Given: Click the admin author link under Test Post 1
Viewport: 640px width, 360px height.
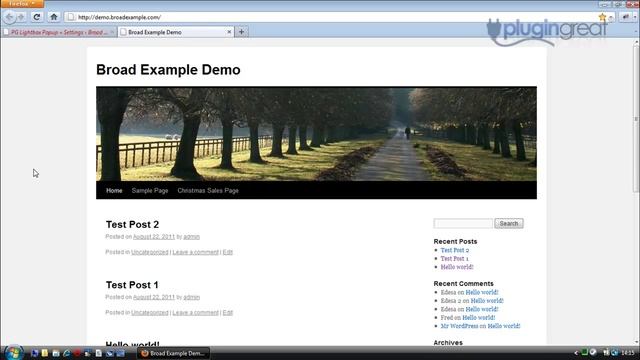Looking at the screenshot, I should click(191, 297).
